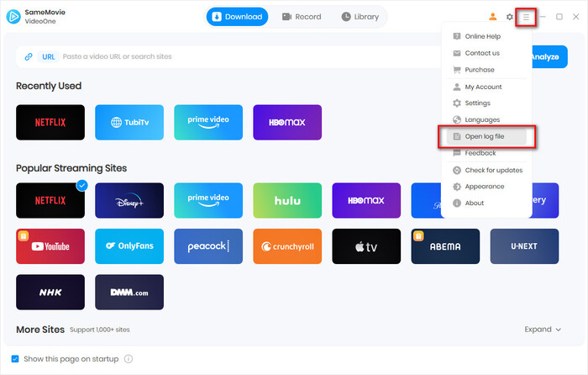Open the hamburger menu icon
The width and height of the screenshot is (588, 375).
pyautogui.click(x=526, y=18)
